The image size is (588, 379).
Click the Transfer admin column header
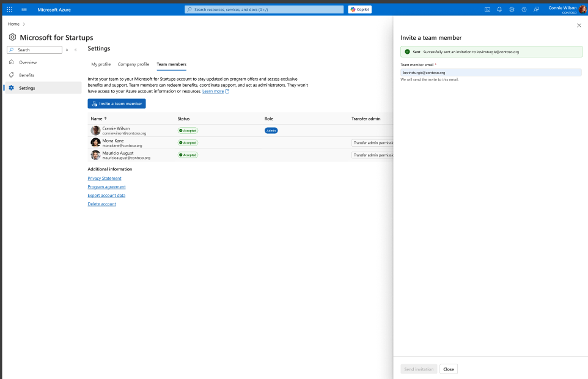[x=366, y=119]
